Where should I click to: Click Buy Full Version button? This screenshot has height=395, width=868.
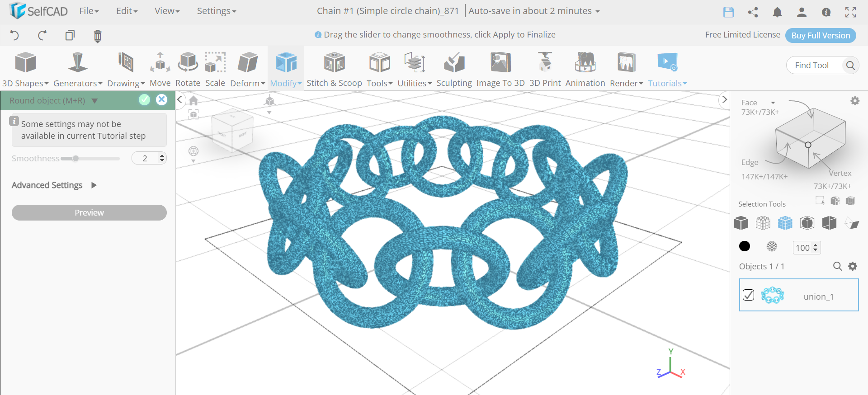[821, 35]
